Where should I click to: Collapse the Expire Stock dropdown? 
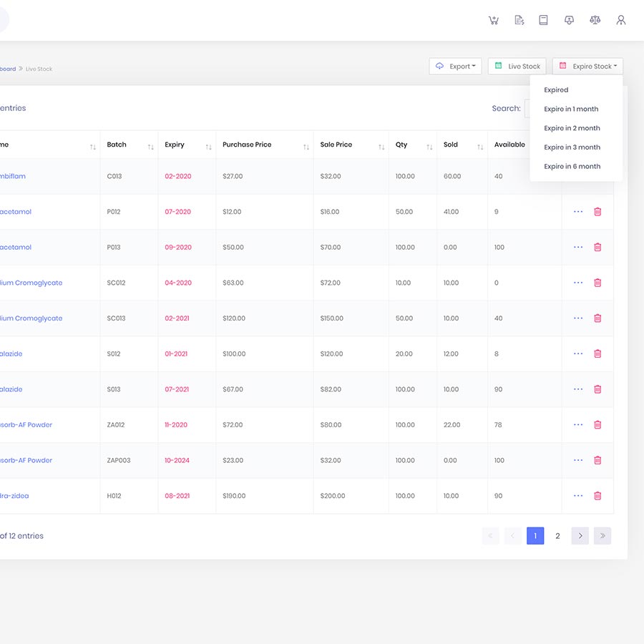(587, 67)
